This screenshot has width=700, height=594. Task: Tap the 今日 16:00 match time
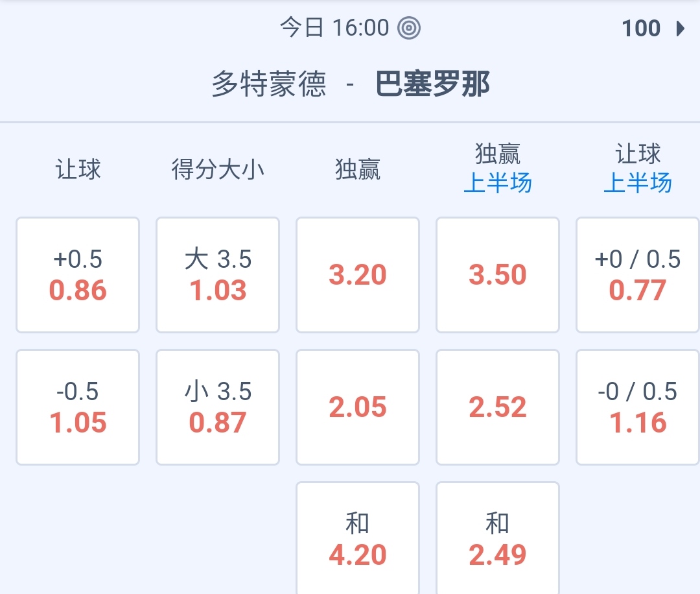[334, 28]
